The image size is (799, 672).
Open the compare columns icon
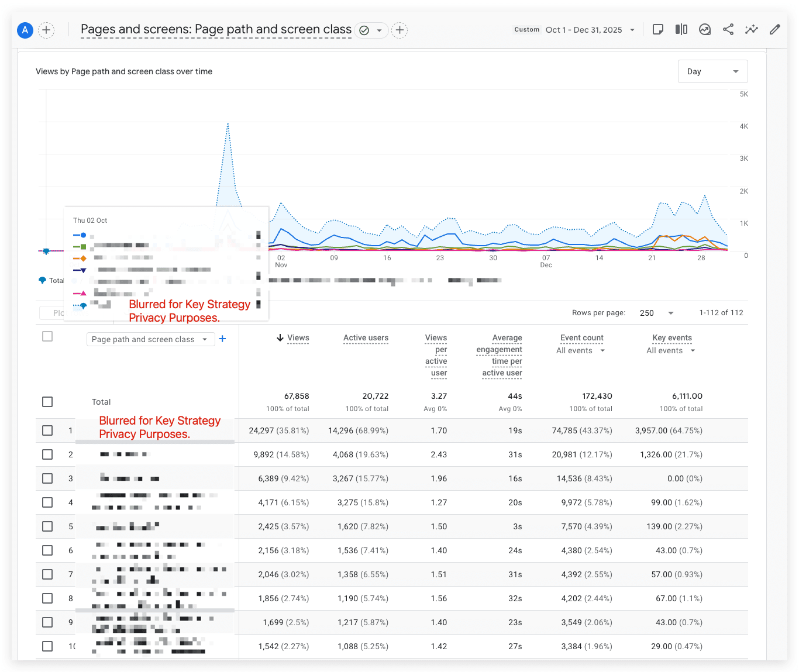681,30
